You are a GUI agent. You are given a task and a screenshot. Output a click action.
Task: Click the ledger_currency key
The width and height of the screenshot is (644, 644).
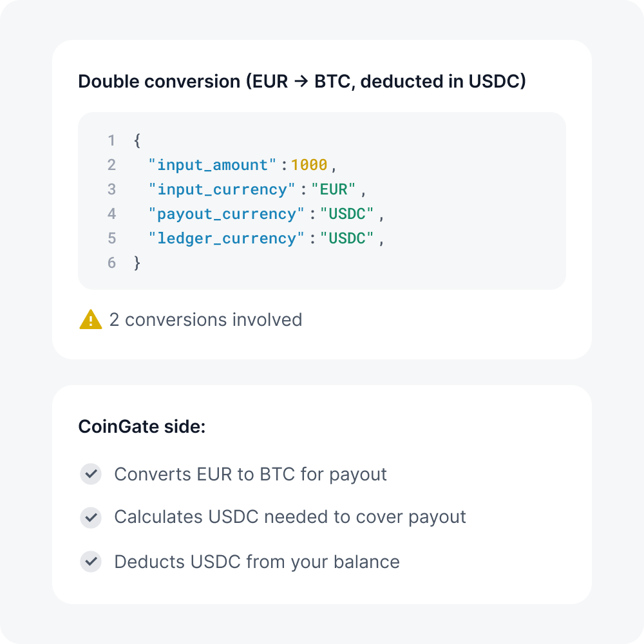(227, 238)
